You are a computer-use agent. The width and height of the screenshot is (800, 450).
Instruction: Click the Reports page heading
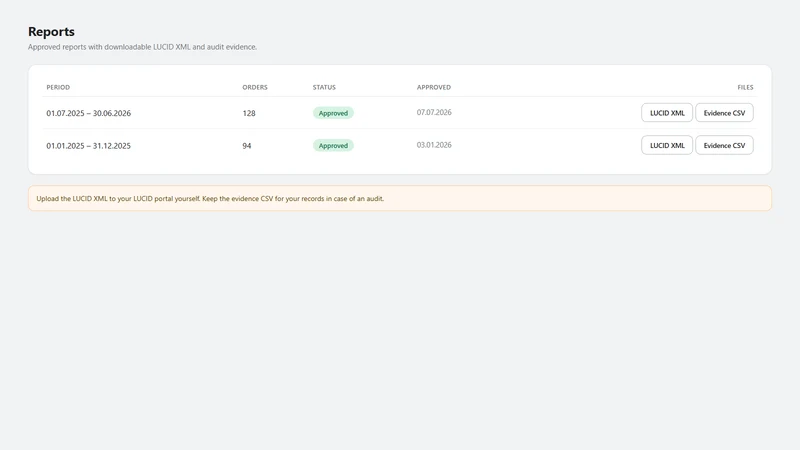[51, 32]
